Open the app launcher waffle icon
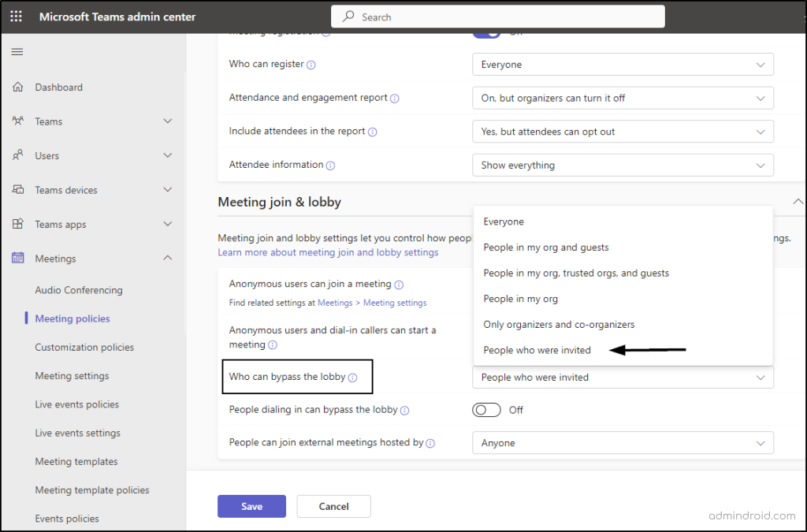 [x=16, y=17]
